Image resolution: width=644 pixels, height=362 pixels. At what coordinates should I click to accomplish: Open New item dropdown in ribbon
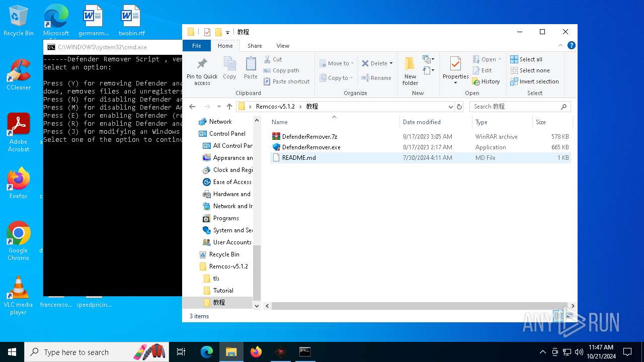(x=429, y=59)
